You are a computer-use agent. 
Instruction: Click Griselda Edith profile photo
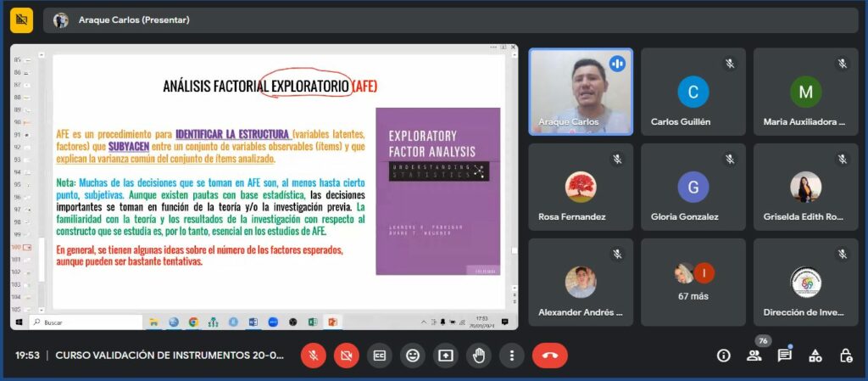805,187
